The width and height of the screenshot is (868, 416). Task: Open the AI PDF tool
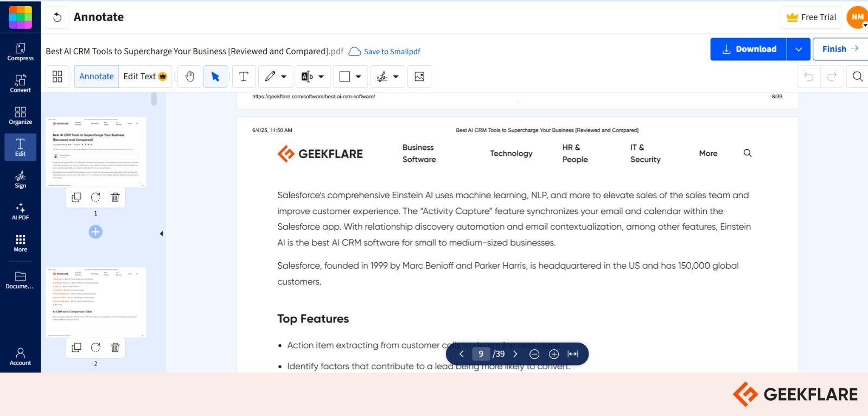tap(20, 211)
